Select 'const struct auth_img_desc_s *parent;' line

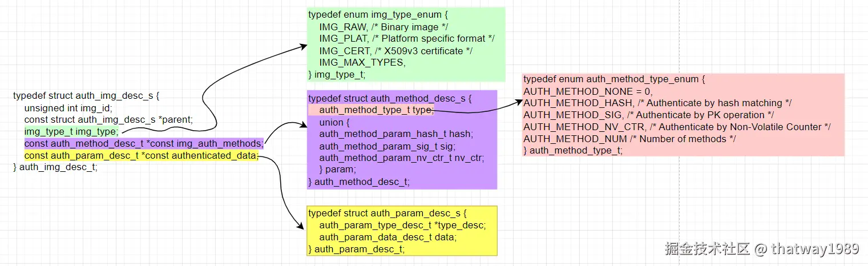click(109, 120)
